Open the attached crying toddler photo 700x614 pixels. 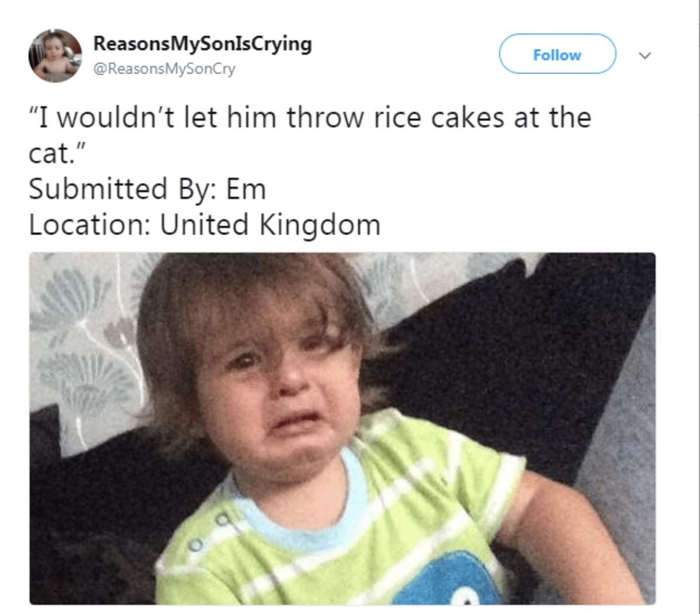(x=342, y=428)
